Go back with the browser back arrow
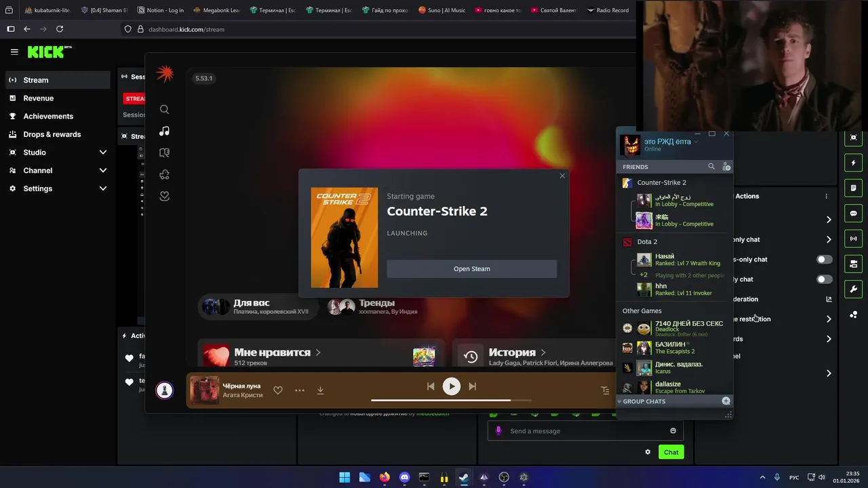868x488 pixels. point(27,29)
